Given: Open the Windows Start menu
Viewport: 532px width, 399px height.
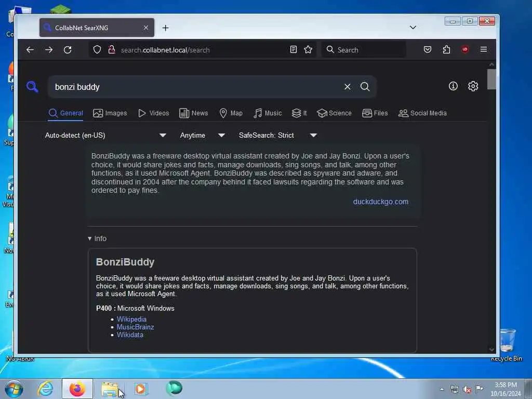Looking at the screenshot, I should pos(14,389).
